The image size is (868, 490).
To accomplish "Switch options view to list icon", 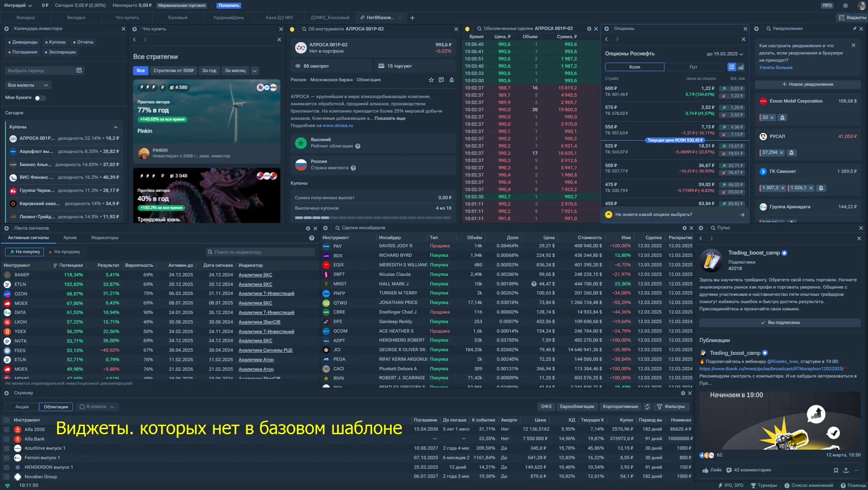I will [x=731, y=67].
